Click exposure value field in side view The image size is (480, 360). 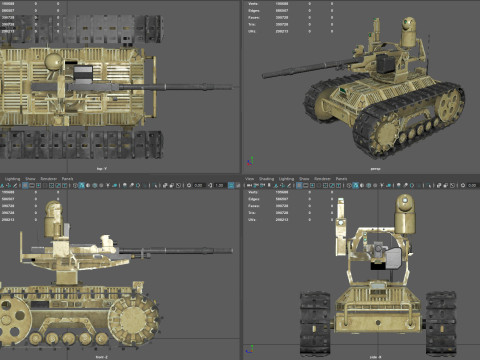click(x=473, y=185)
